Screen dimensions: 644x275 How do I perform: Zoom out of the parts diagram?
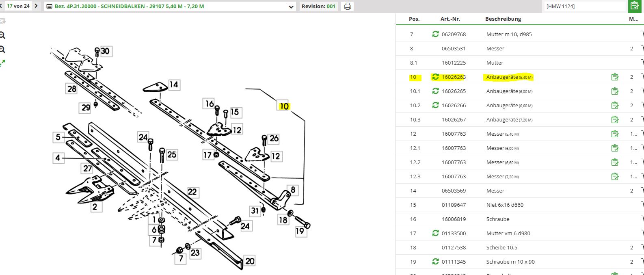click(2, 35)
